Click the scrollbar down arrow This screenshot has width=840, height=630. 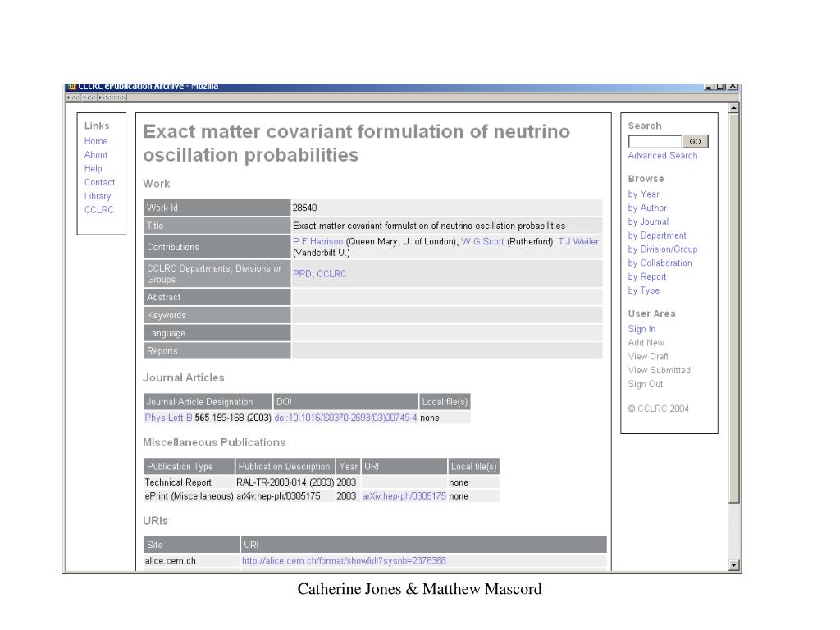point(733,565)
